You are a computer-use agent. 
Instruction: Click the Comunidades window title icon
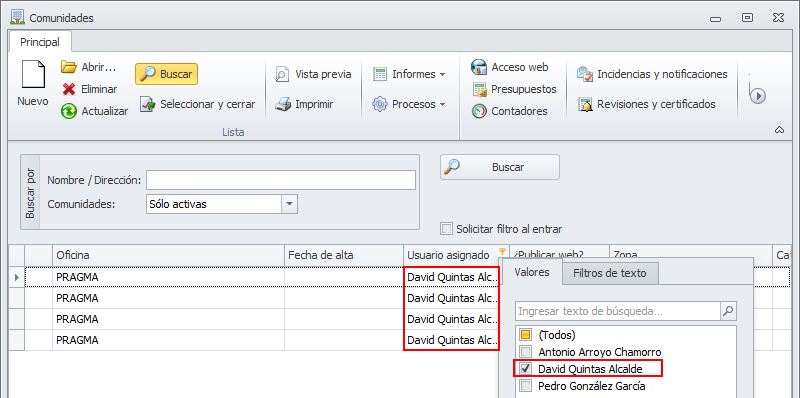pos(17,17)
